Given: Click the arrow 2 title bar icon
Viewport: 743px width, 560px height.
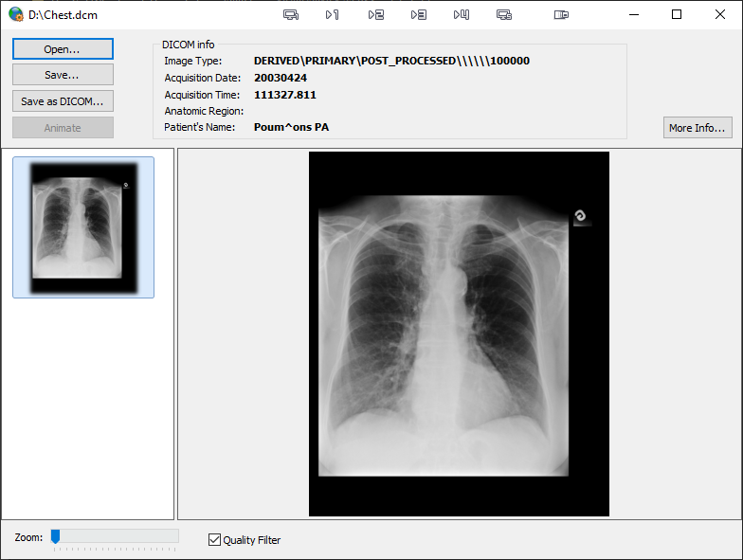Looking at the screenshot, I should pyautogui.click(x=375, y=15).
